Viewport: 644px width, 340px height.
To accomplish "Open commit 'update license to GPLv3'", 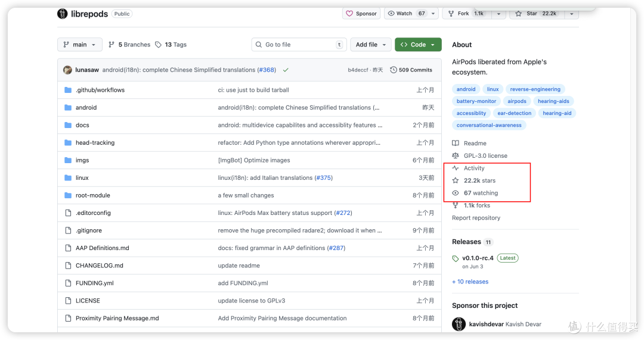I will coord(252,301).
